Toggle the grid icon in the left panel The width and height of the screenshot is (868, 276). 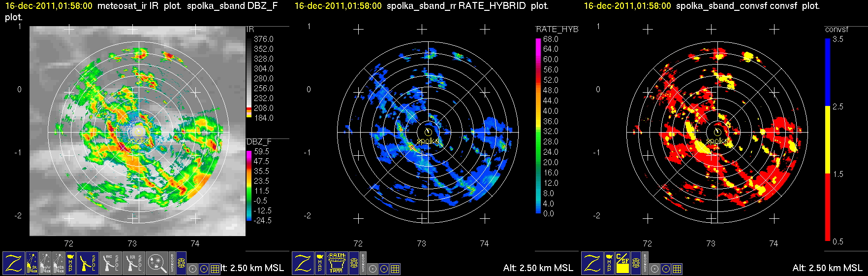[215, 269]
